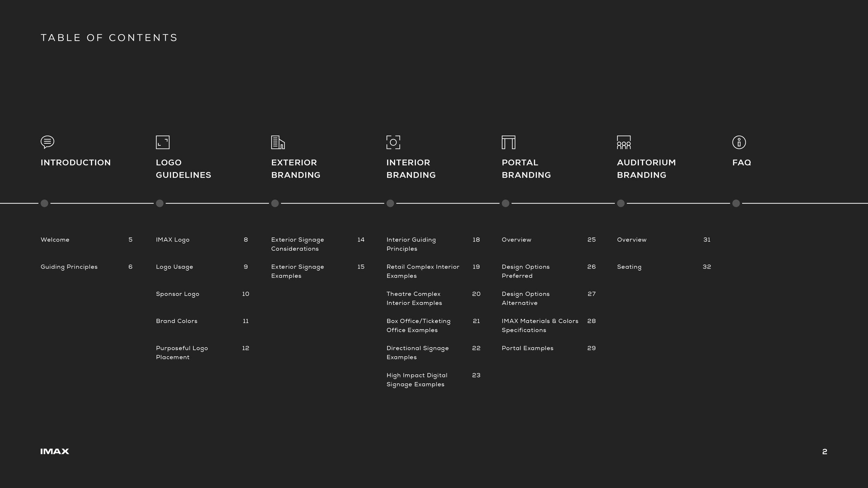Go to Exterior Signage Considerations

pos(298,244)
